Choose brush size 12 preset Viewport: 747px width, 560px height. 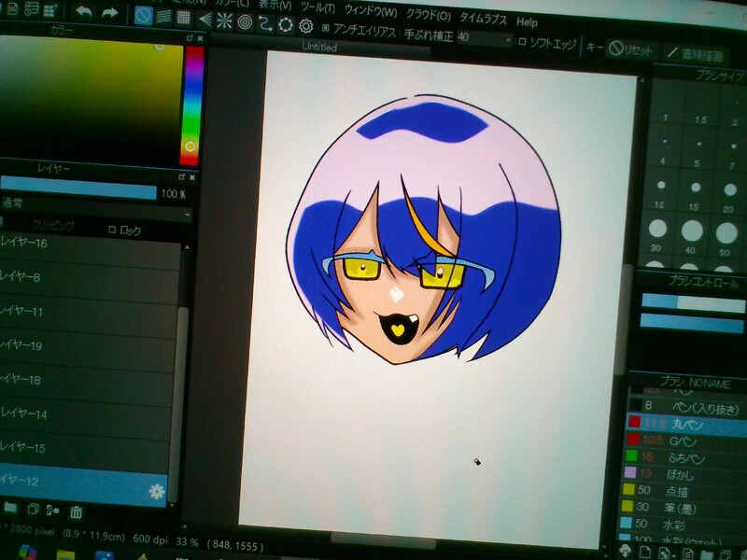660,192
